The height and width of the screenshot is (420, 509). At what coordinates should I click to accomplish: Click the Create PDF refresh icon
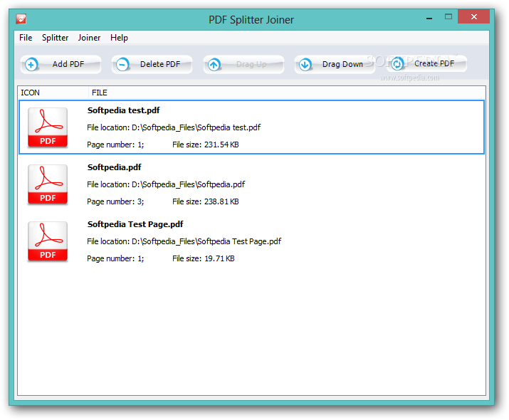pyautogui.click(x=397, y=63)
